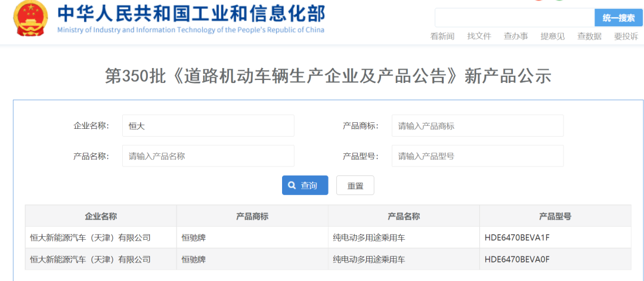Click 纯电动多用途乘用车 in HDE6470BEVA1F row
644x281 pixels.
click(369, 237)
